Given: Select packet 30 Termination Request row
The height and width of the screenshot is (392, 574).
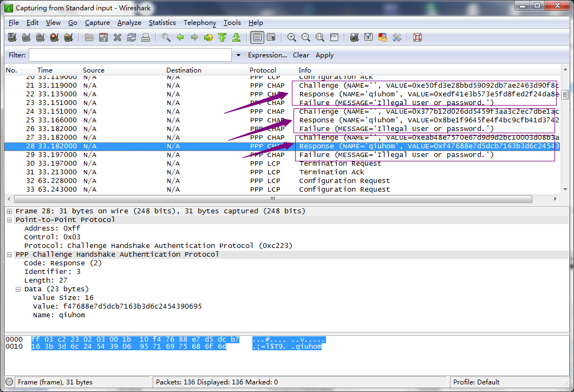Looking at the screenshot, I should [282, 164].
